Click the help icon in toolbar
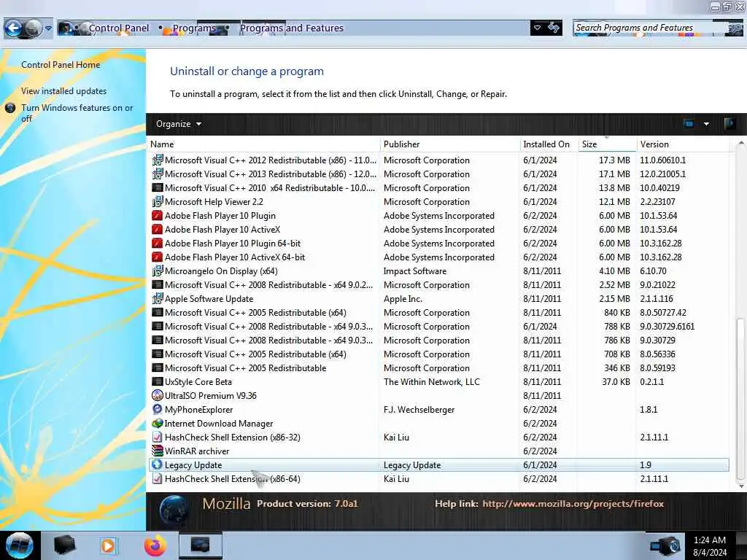Screen dimensions: 747x560 click(x=729, y=124)
